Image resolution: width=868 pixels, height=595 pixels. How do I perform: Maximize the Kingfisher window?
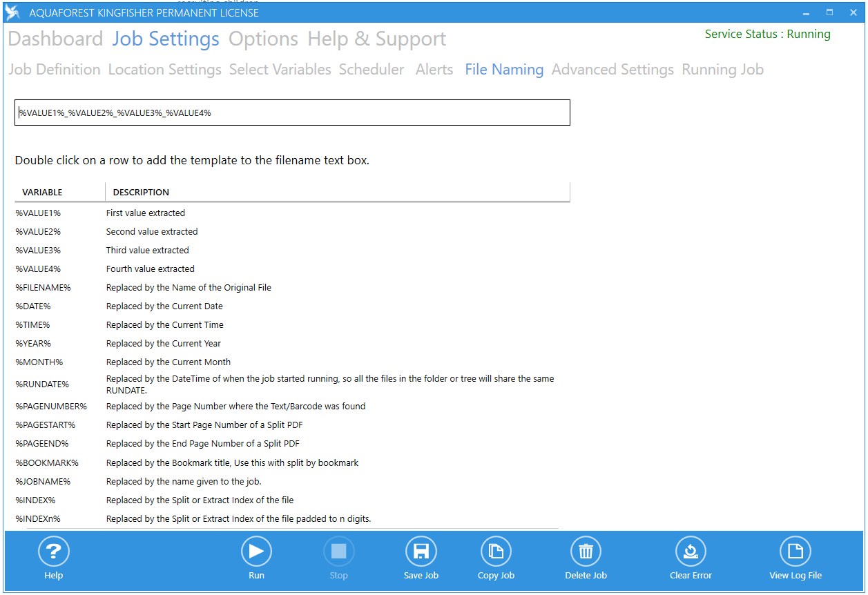pos(829,12)
